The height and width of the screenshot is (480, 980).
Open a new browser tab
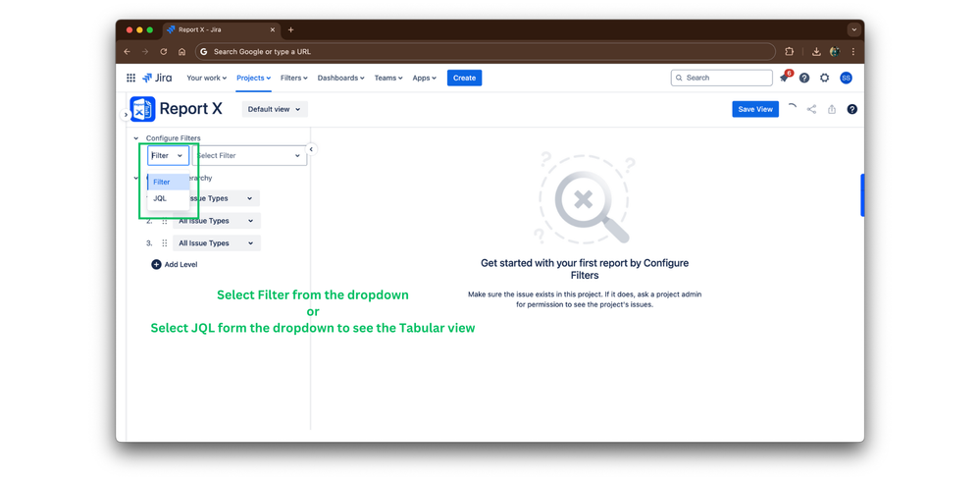pos(290,29)
